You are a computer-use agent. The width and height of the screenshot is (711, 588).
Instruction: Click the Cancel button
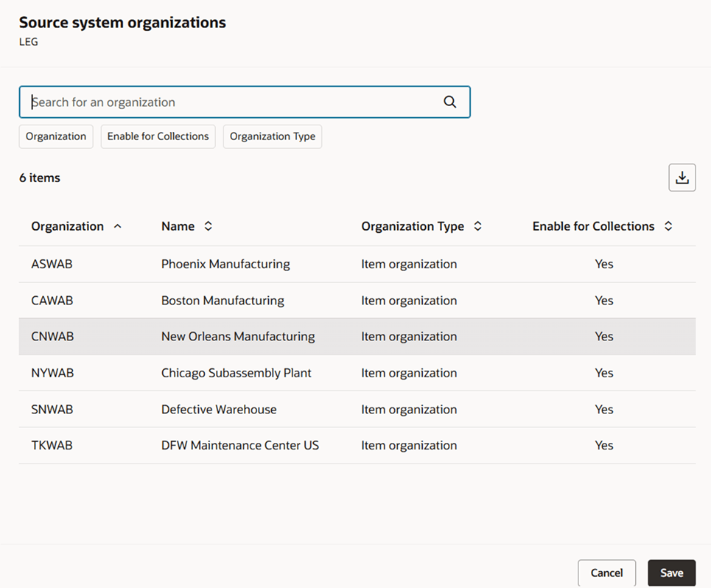606,573
